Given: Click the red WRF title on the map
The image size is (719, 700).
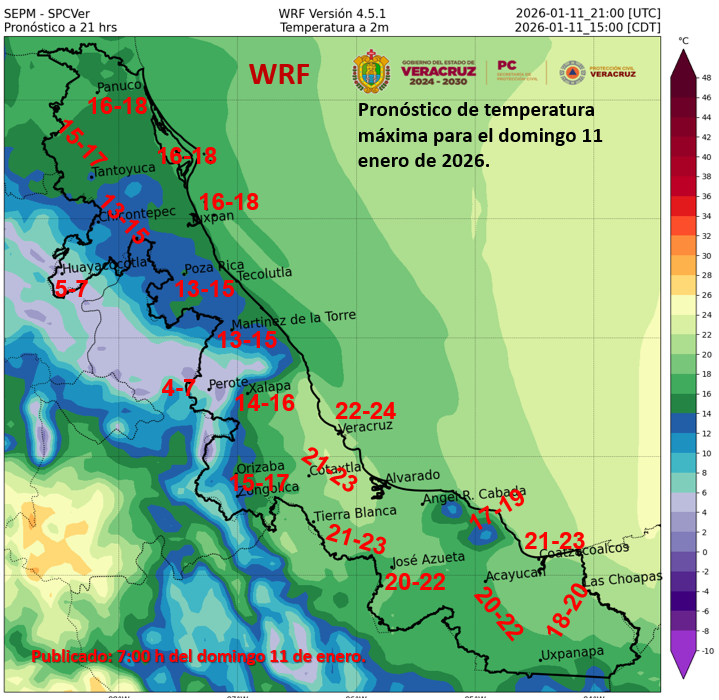Looking at the screenshot, I should pyautogui.click(x=280, y=74).
